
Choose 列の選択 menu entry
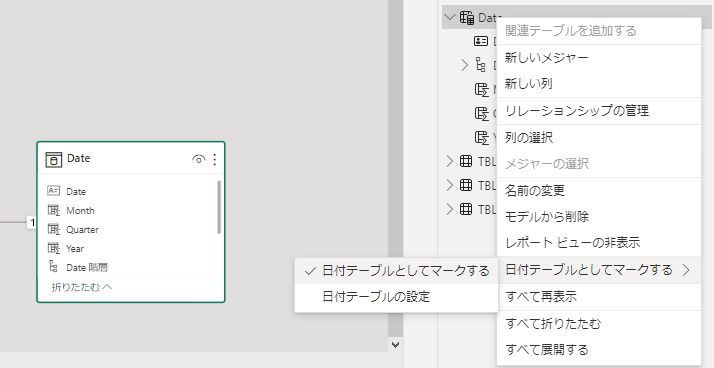[598, 138]
